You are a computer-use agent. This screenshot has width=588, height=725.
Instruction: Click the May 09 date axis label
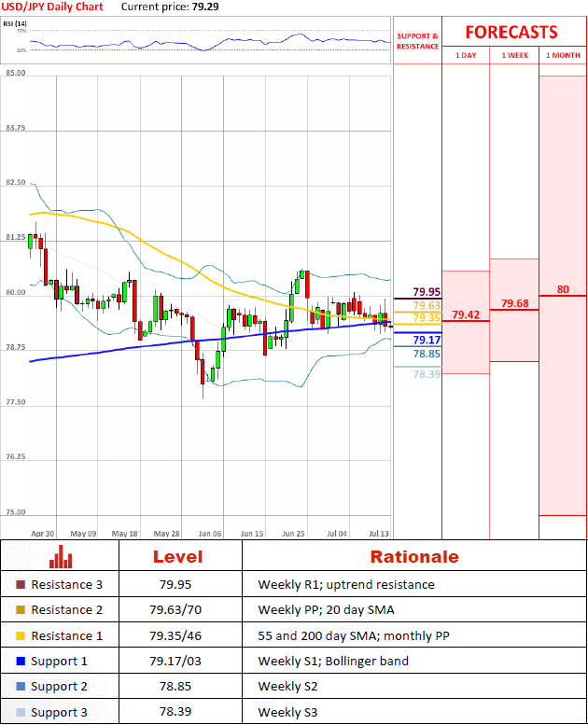(x=83, y=534)
